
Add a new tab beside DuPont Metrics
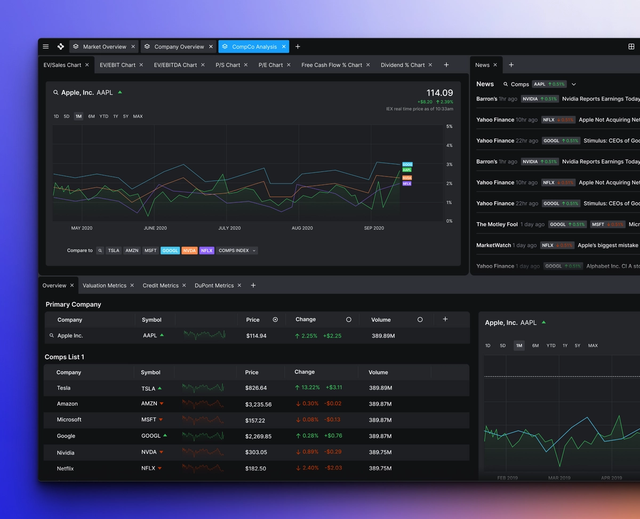coord(253,285)
